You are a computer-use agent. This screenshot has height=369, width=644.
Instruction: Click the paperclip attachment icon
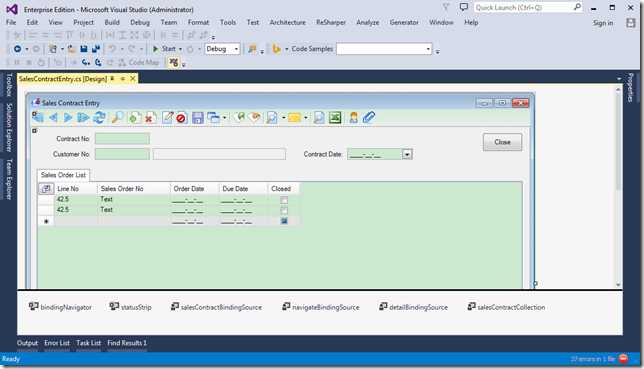[x=368, y=118]
